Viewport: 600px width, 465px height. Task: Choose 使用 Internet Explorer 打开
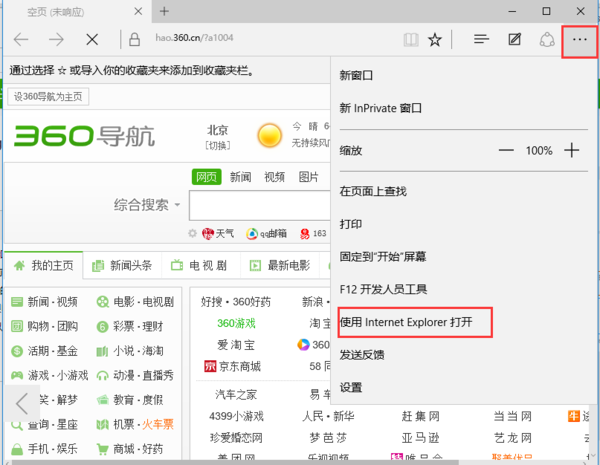click(406, 322)
